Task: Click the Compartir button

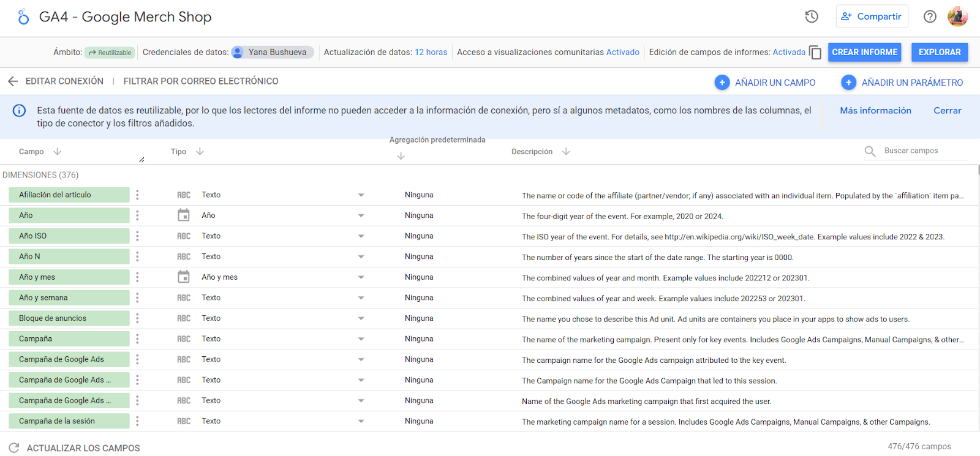Action: [872, 17]
